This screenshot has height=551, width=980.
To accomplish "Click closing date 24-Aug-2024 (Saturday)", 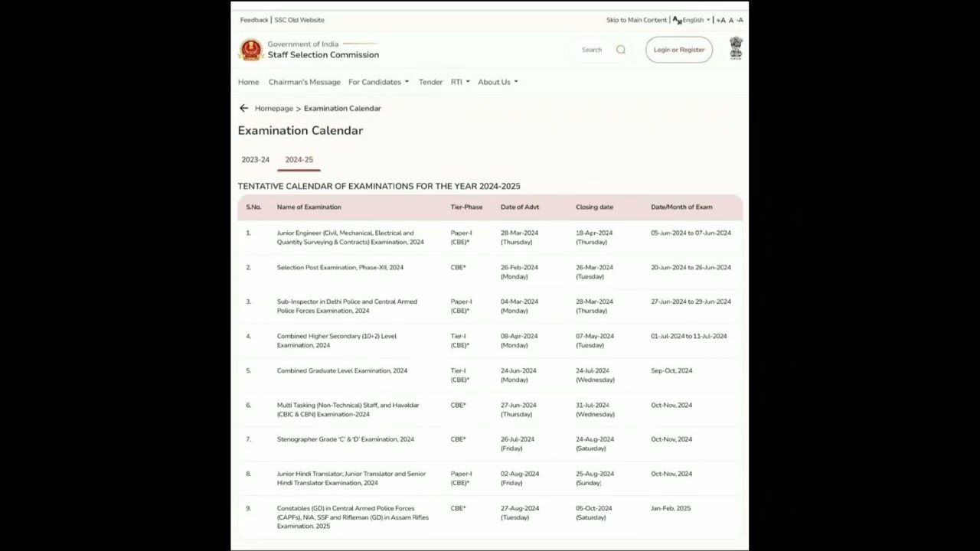I will tap(595, 444).
